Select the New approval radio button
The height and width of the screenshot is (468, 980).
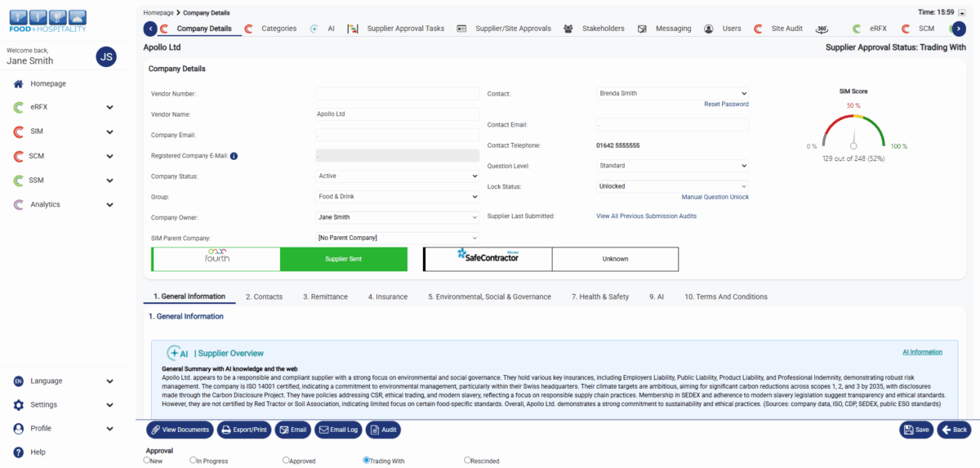pos(146,460)
